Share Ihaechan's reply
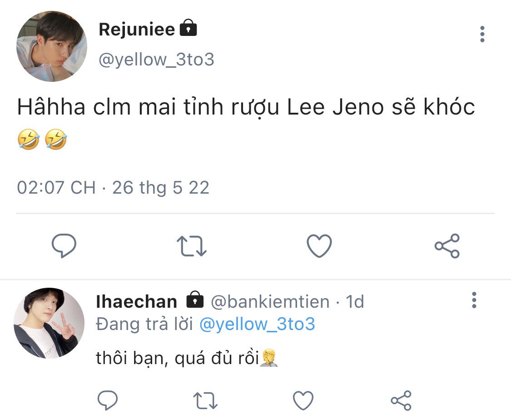Image resolution: width=511 pixels, height=420 pixels. (401, 400)
